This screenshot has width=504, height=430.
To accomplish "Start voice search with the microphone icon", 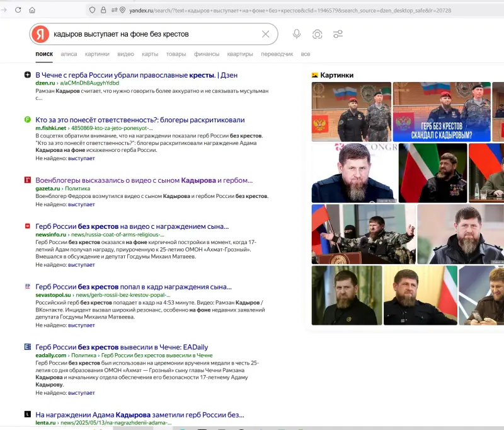I will point(297,34).
